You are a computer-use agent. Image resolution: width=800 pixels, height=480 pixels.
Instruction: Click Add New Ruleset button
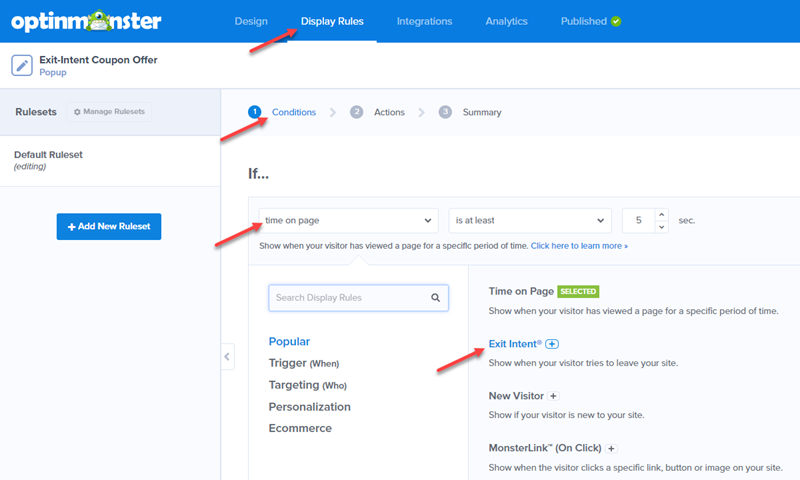pos(109,226)
